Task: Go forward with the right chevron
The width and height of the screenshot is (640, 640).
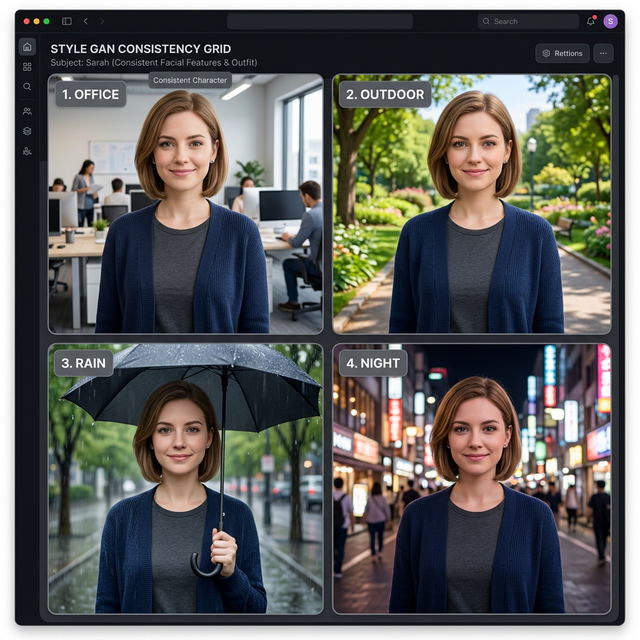Action: pyautogui.click(x=102, y=21)
